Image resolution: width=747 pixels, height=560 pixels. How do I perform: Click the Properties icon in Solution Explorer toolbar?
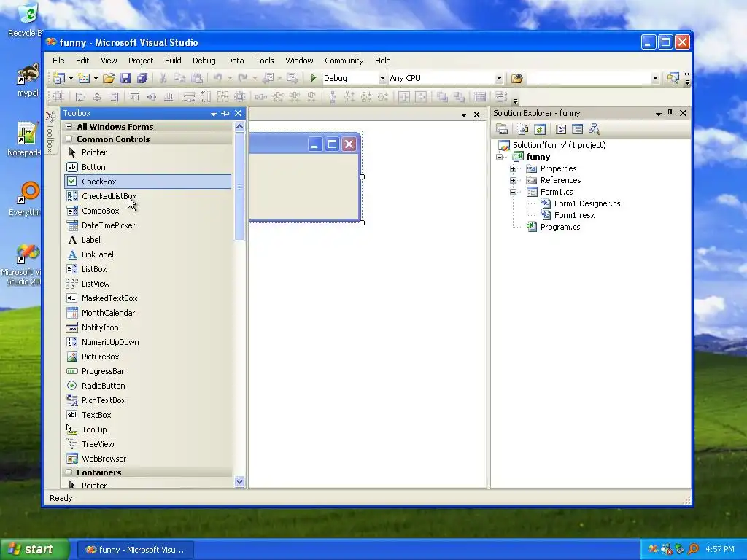coord(502,129)
